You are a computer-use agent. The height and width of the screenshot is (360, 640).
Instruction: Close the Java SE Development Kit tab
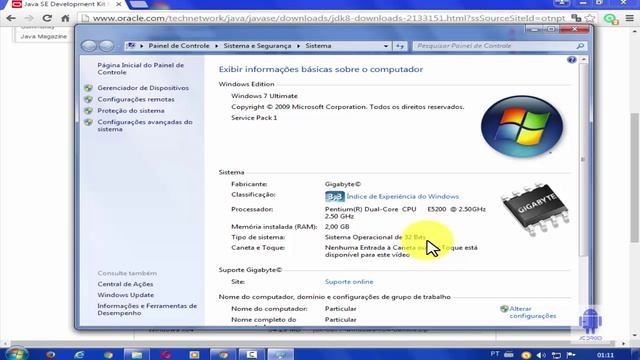coord(118,4)
